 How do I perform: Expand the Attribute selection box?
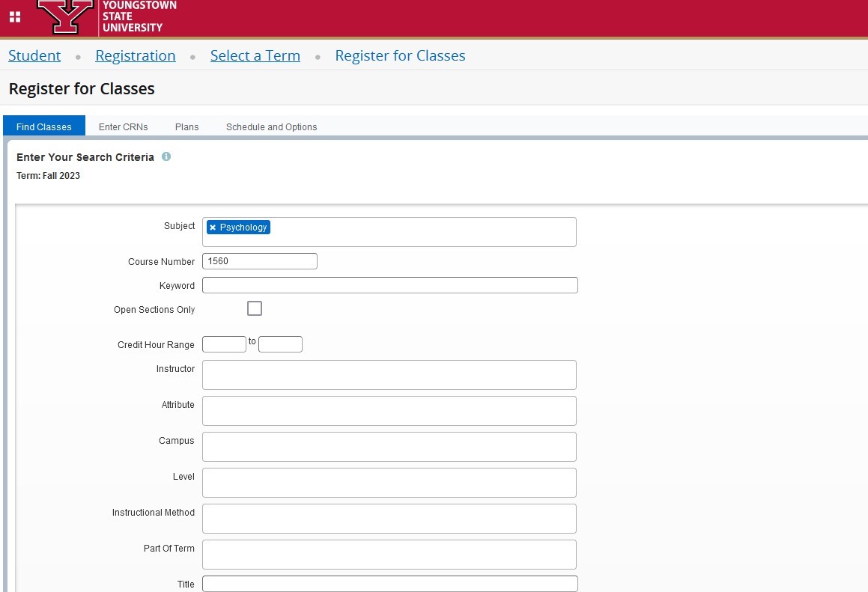click(x=389, y=411)
